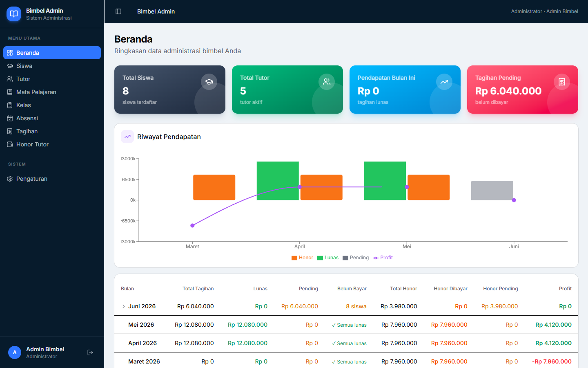Image resolution: width=588 pixels, height=368 pixels.
Task: Click the -Rp 7.960.000 profit cell
Action: (552, 361)
